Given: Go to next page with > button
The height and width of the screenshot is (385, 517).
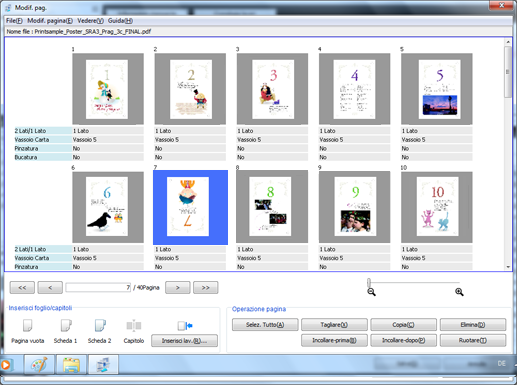Looking at the screenshot, I should coord(178,288).
